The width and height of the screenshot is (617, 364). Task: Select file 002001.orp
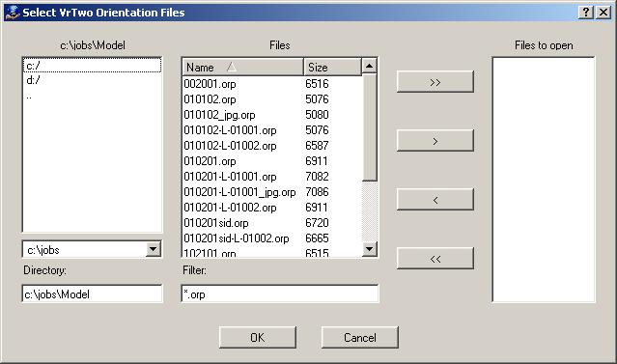coord(210,84)
